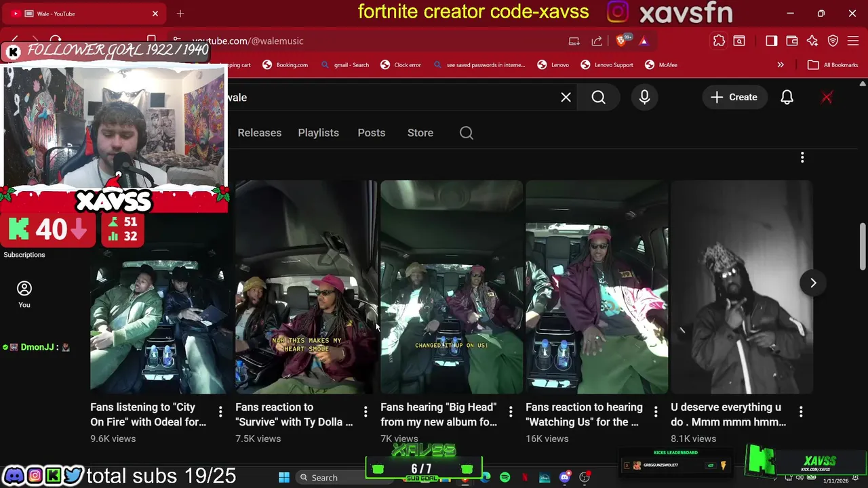This screenshot has width=868, height=488.
Task: Open "City On Fire" with Odeal video title
Action: [x=148, y=415]
